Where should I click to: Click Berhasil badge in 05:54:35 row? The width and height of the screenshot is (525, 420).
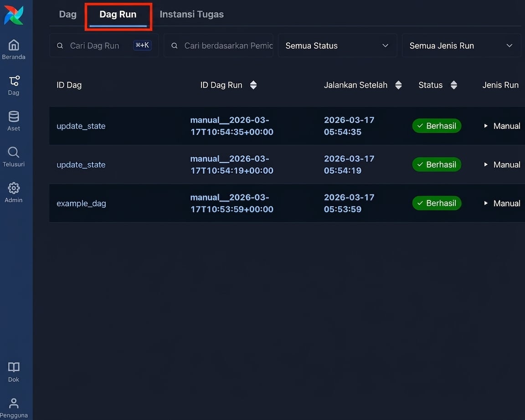[437, 126]
